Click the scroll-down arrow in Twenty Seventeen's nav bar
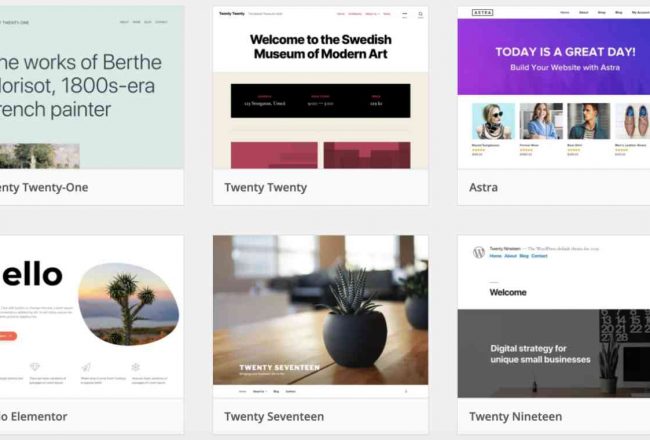The width and height of the screenshot is (650, 440). [406, 391]
